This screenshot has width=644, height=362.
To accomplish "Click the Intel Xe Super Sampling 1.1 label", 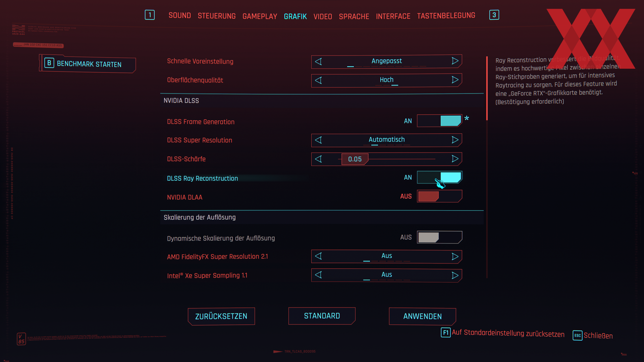I will 207,275.
